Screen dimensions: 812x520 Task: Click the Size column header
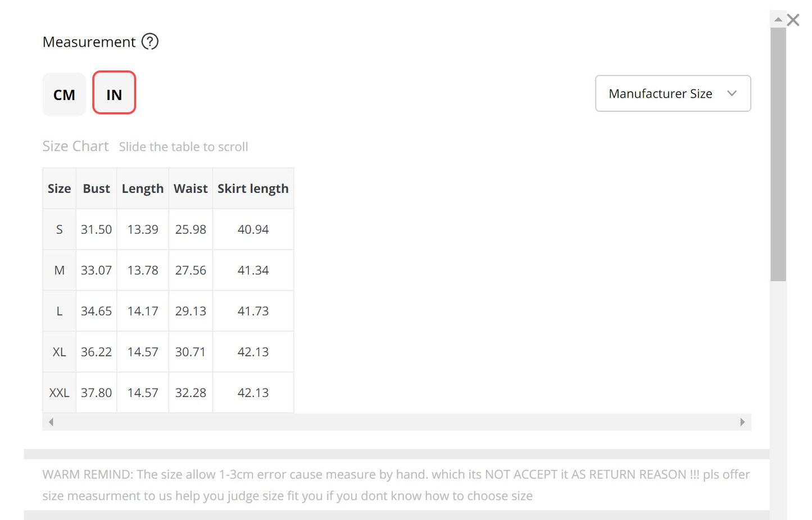click(59, 189)
